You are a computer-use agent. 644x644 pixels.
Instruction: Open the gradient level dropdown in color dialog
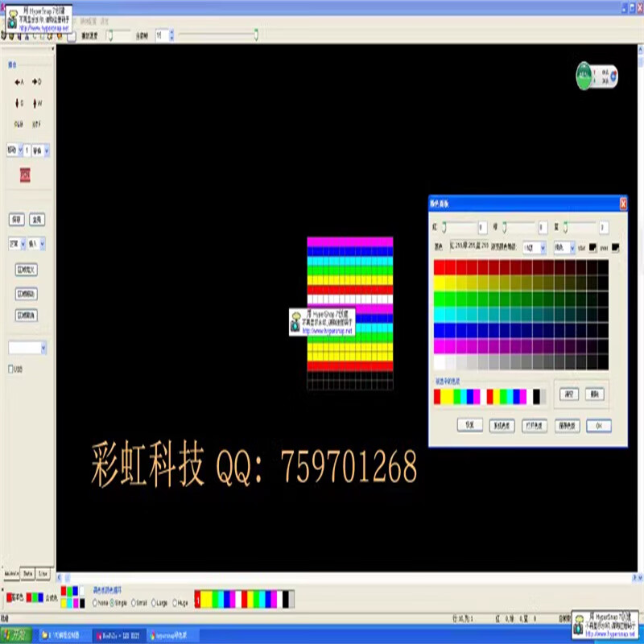coord(535,247)
